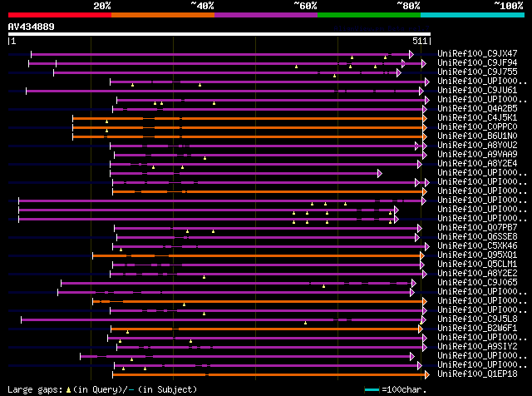Open hit UniRef100_C9JF94
Screen dimensions: 532x396
click(477, 62)
